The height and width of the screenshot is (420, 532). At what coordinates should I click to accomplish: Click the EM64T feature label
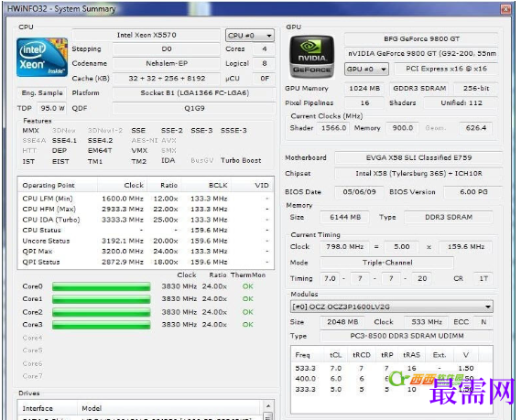tap(100, 150)
